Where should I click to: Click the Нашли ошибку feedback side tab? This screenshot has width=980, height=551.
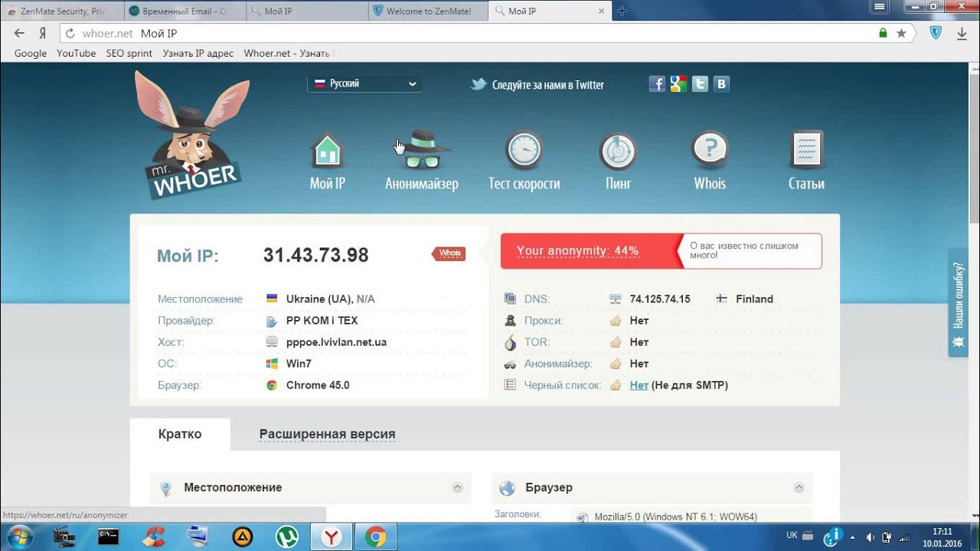click(958, 302)
